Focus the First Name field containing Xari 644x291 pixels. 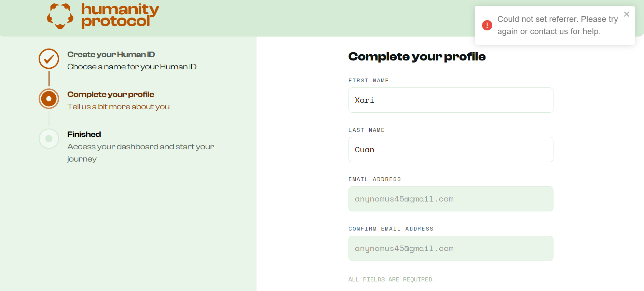451,100
